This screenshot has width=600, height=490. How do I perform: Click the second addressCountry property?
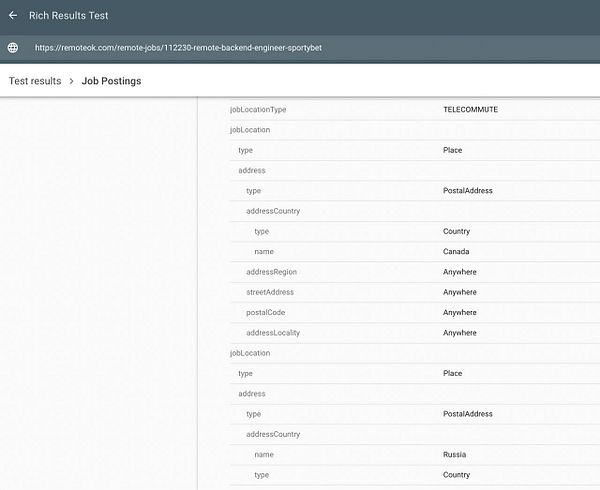273,434
